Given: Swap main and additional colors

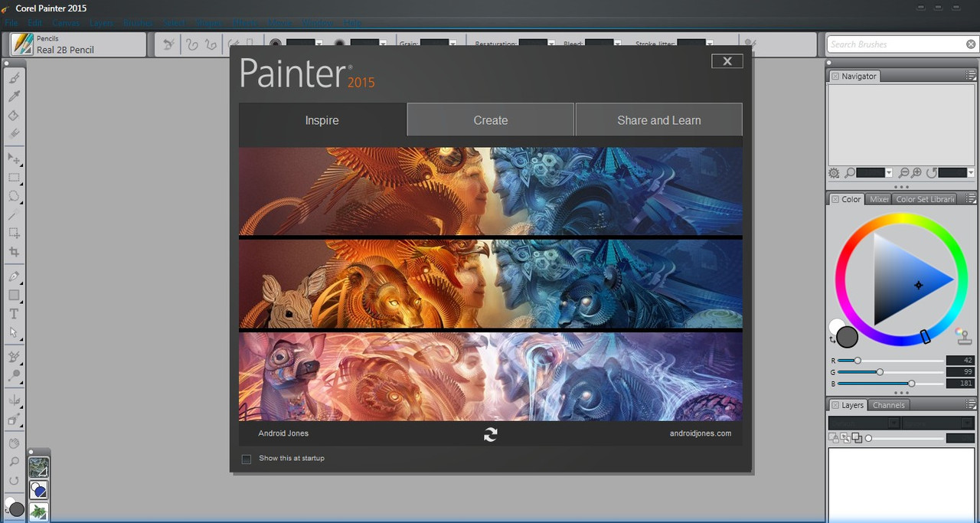Looking at the screenshot, I should point(832,339).
